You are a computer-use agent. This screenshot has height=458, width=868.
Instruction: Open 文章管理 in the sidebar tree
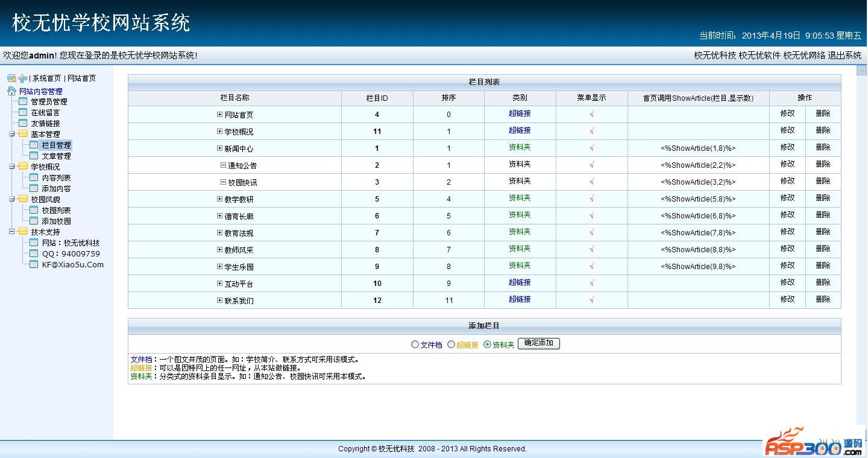pos(56,156)
